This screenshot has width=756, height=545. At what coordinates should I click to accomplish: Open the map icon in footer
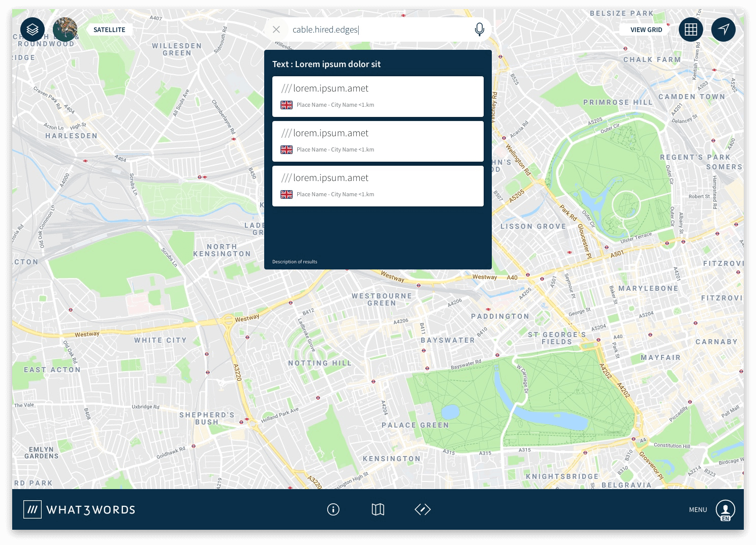378,509
